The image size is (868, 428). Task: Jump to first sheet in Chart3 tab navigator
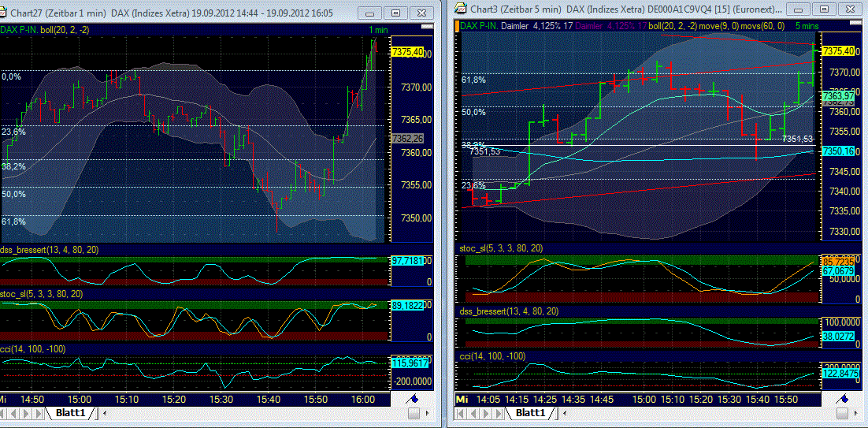461,413
